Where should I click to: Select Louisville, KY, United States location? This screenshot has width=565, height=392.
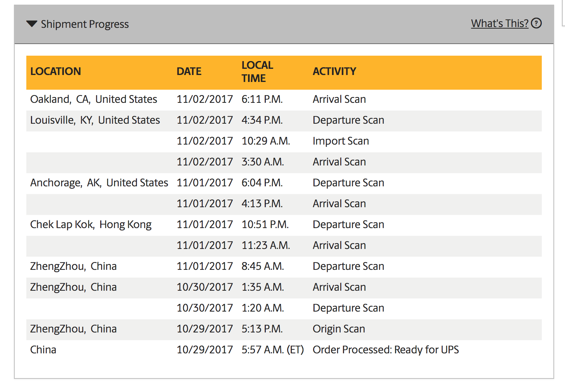95,120
